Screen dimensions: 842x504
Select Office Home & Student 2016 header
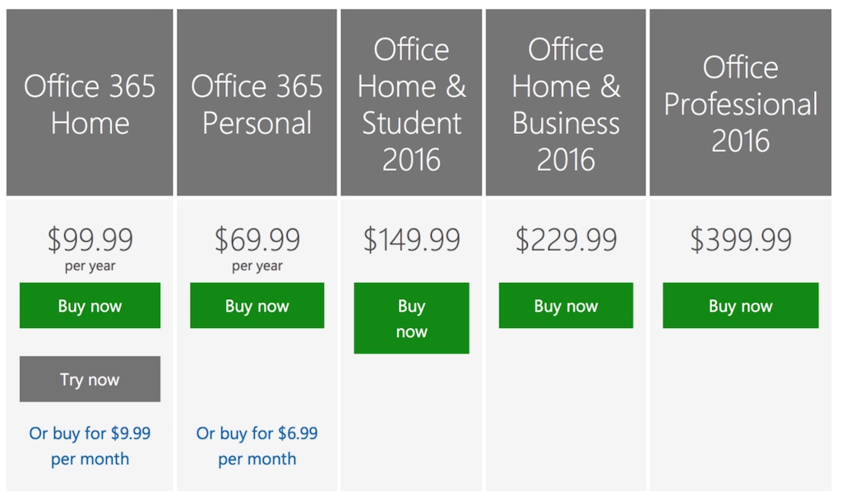click(411, 103)
